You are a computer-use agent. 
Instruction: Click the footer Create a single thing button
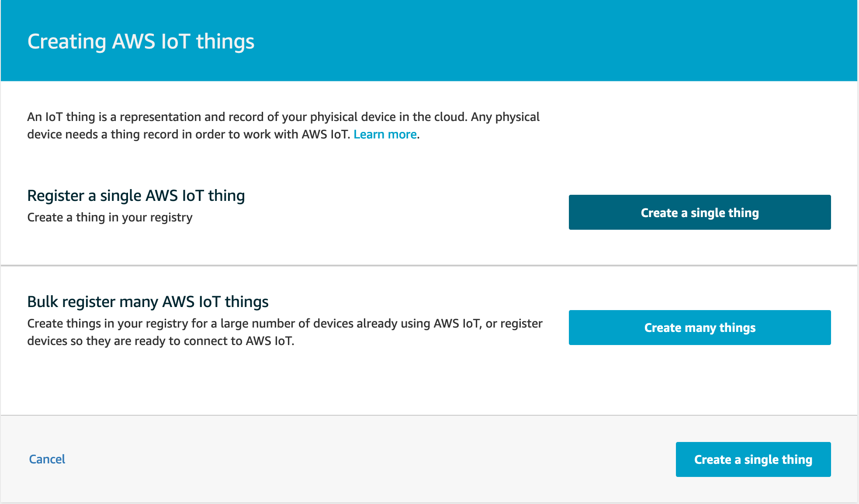(753, 459)
